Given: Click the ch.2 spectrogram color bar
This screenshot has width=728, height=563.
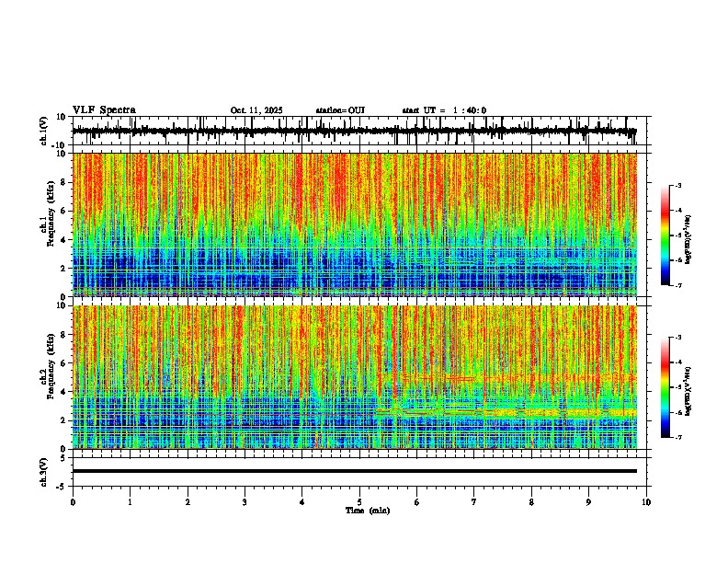Looking at the screenshot, I should [x=665, y=387].
